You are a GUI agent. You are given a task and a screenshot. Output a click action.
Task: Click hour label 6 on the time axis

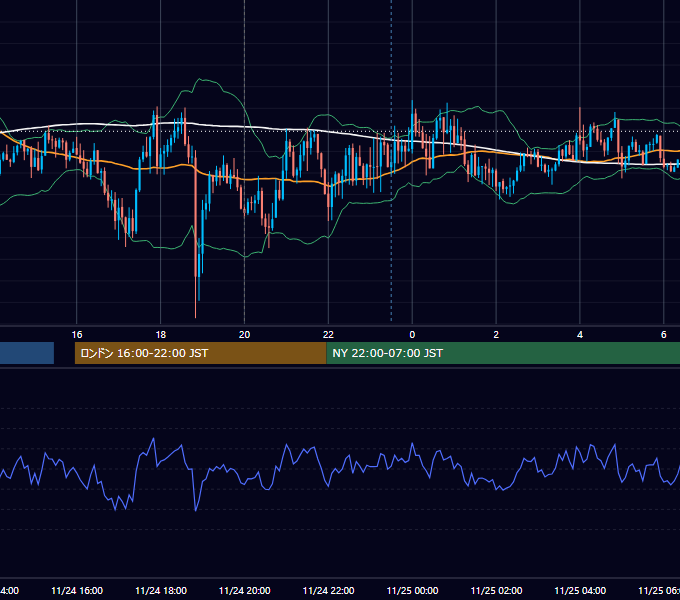pos(664,335)
